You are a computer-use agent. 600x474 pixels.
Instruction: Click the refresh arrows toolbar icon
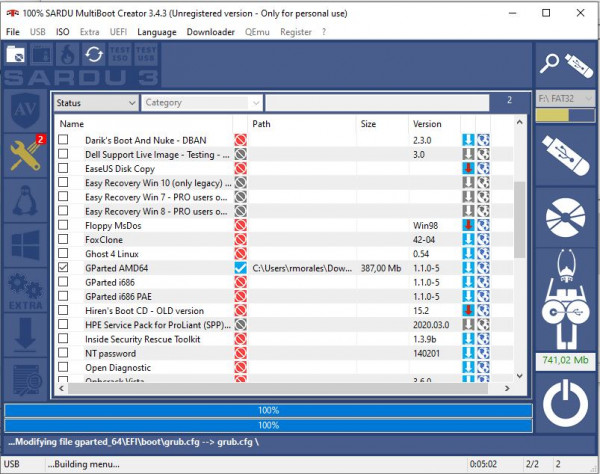coord(94,54)
